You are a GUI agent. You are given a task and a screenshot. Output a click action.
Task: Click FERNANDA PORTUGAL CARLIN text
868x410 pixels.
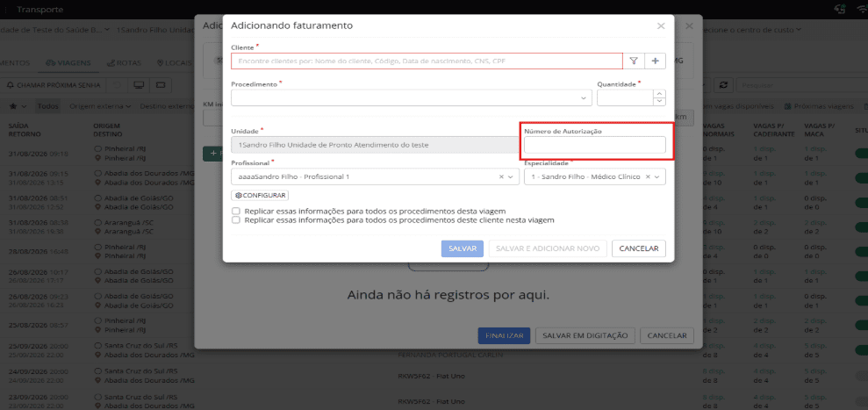point(450,355)
